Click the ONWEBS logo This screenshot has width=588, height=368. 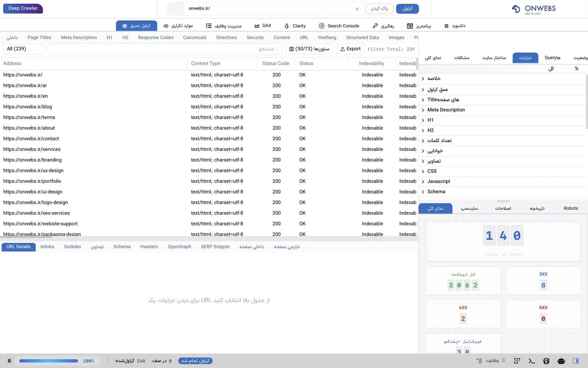[x=534, y=10]
